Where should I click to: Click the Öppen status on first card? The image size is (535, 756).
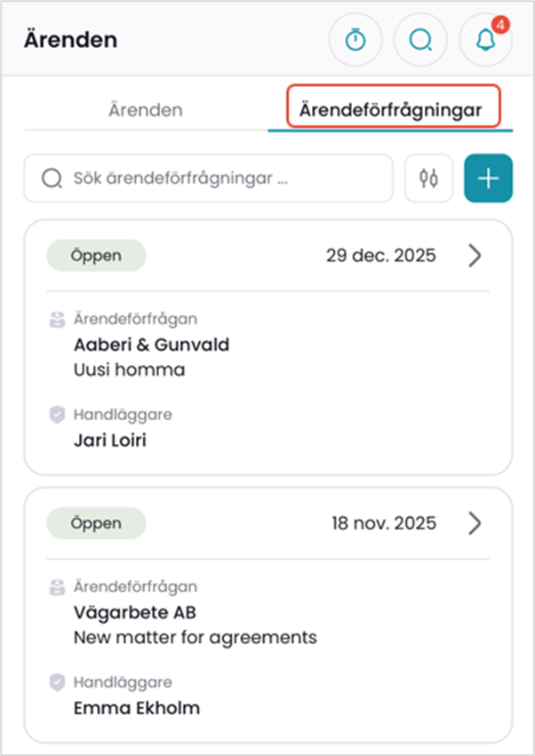tap(96, 256)
